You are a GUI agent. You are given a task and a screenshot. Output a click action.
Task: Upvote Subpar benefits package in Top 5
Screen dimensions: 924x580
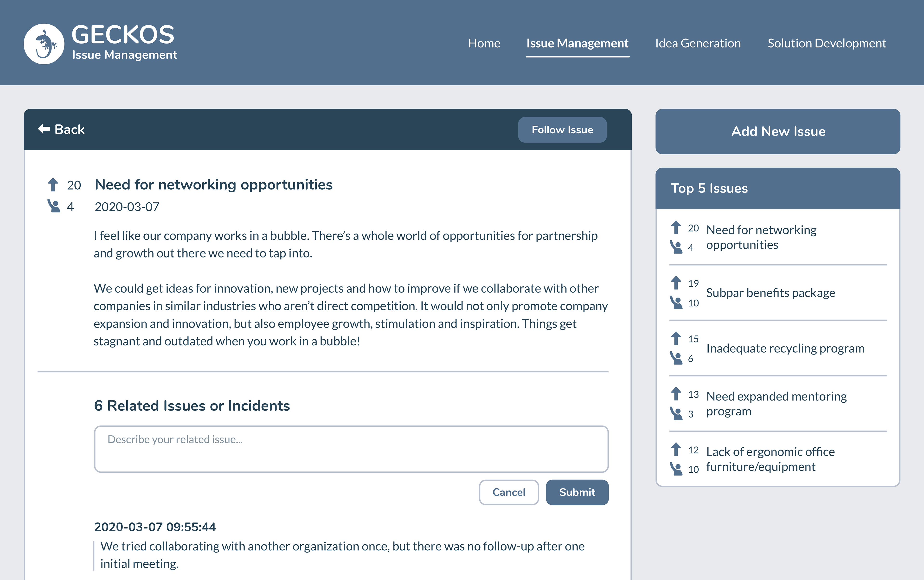[676, 283]
